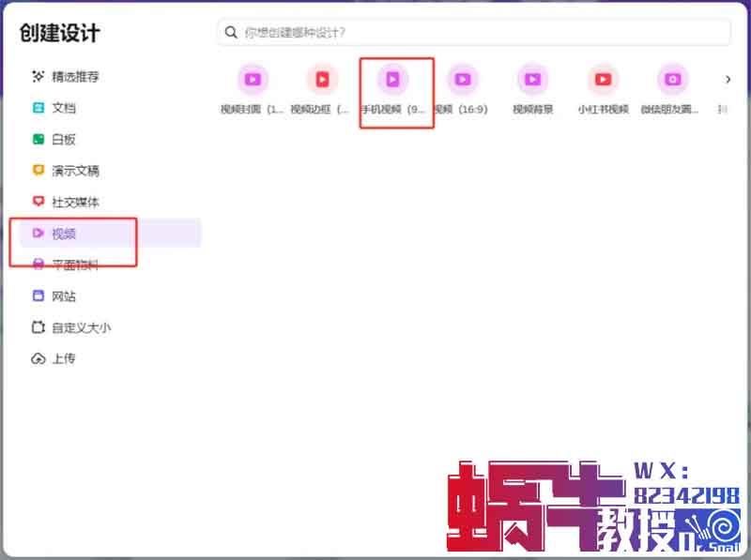Switch to the 文档 category
The width and height of the screenshot is (751, 560).
(x=64, y=108)
